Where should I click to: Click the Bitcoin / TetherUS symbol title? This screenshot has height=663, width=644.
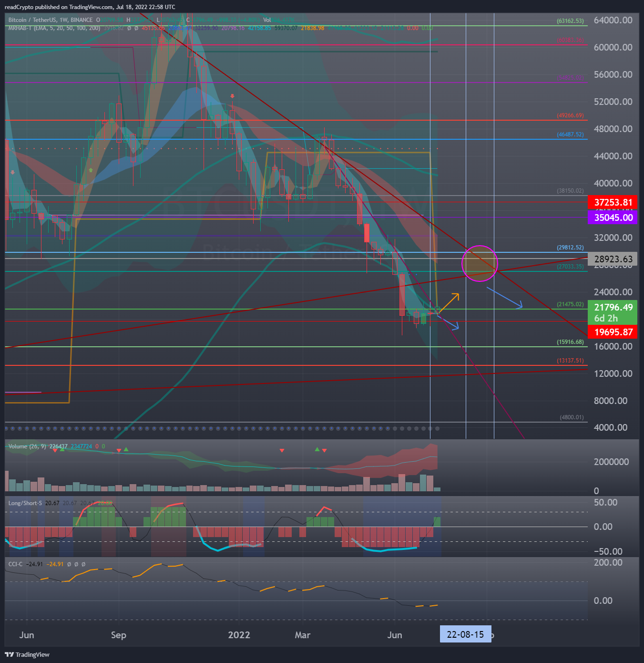point(51,20)
